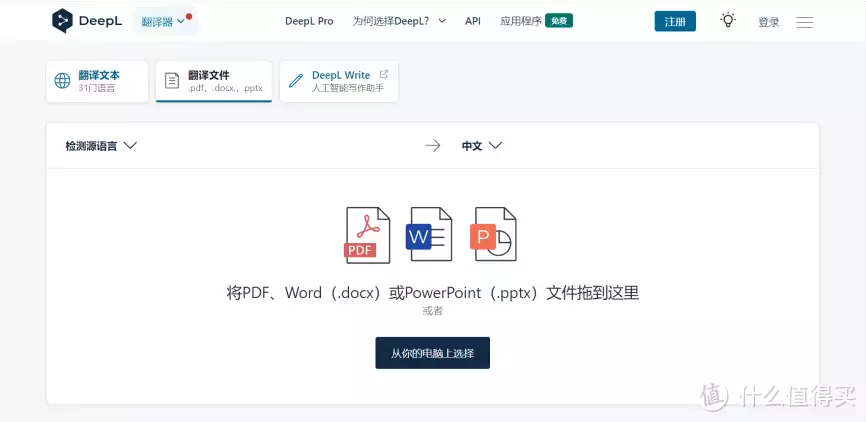Screen dimensions: 866x422
Task: Click the PDF file icon
Action: point(367,234)
